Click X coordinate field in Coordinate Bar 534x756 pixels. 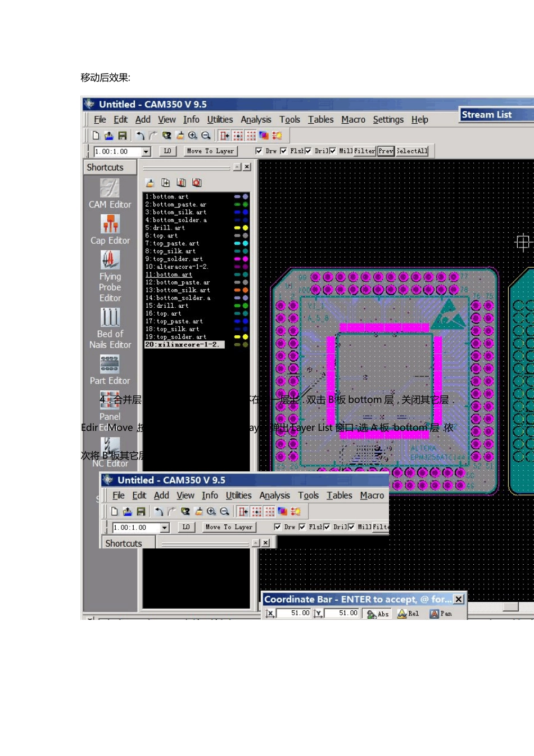point(293,613)
